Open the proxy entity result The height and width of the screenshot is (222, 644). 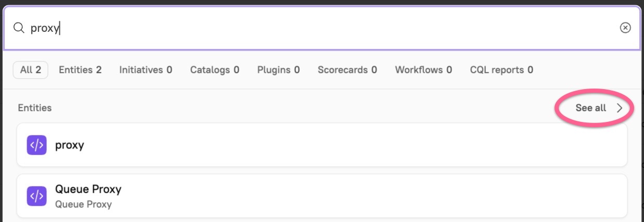[70, 145]
